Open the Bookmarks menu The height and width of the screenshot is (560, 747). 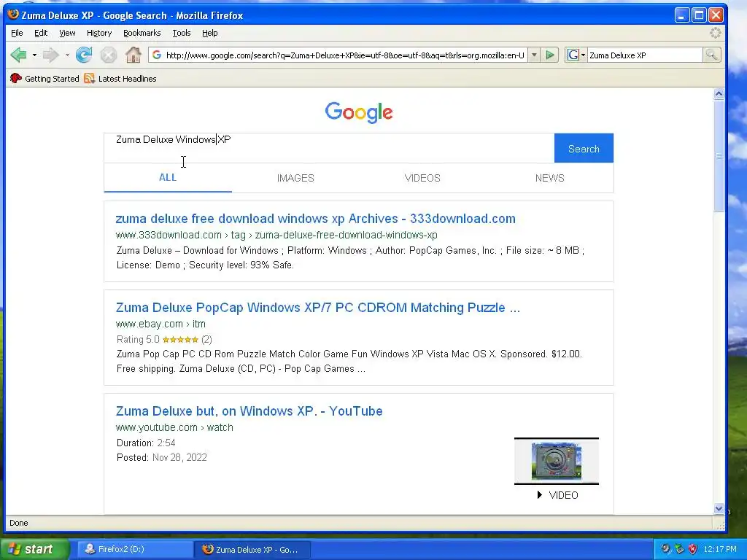142,33
